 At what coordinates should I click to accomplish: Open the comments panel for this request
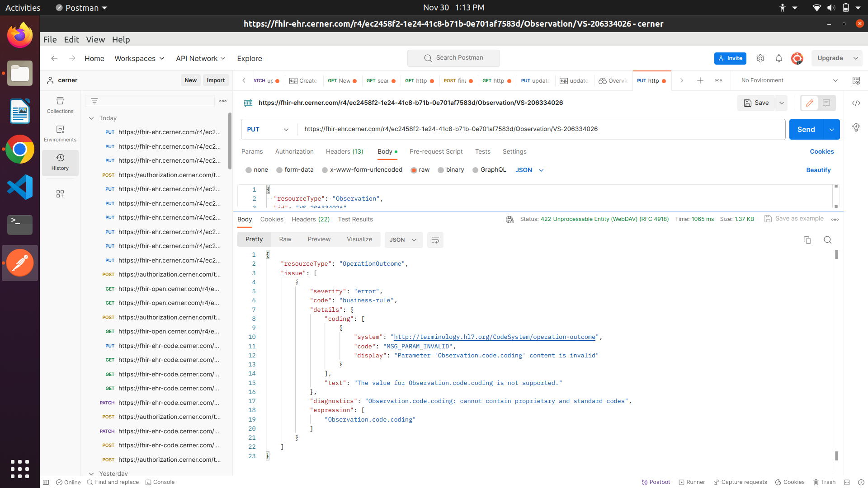tap(827, 103)
